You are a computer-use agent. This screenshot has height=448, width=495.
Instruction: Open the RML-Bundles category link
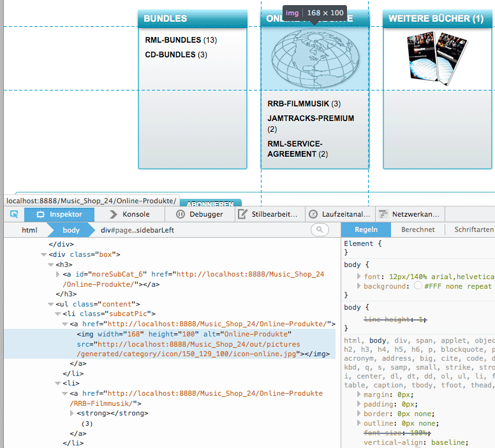[x=173, y=40]
